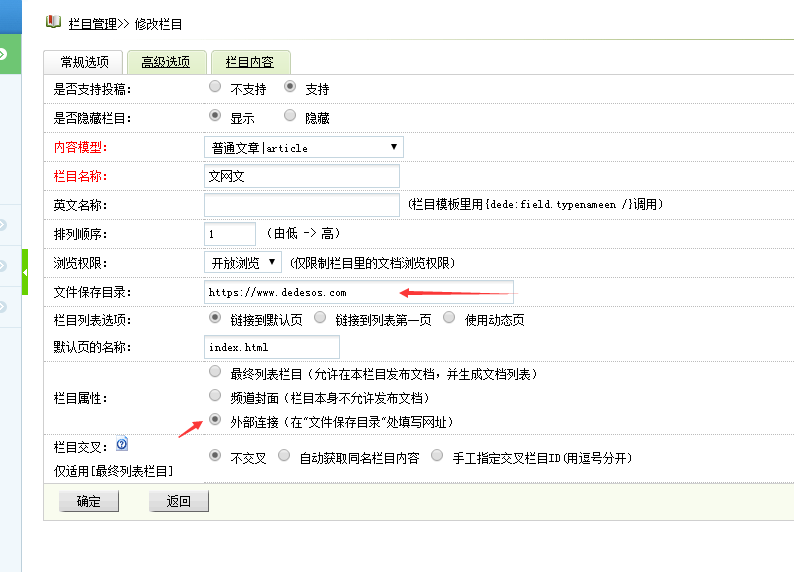Click the 默认页的名称 field with index.html
This screenshot has height=572, width=794.
coord(272,347)
